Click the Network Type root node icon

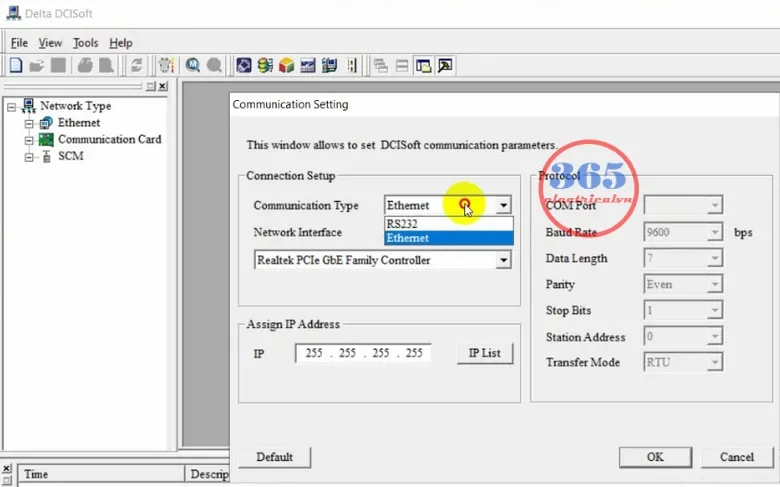tap(29, 106)
